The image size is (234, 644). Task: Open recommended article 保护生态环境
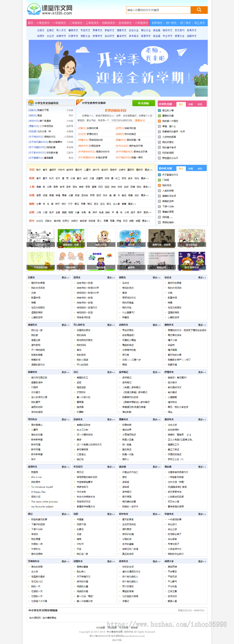(136, 146)
